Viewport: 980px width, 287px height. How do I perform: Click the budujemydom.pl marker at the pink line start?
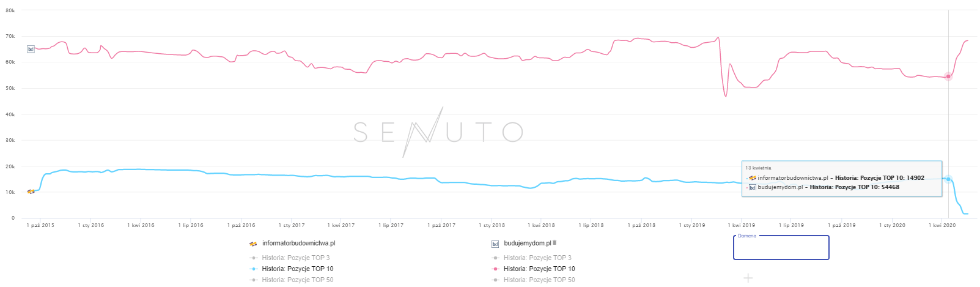tap(31, 49)
